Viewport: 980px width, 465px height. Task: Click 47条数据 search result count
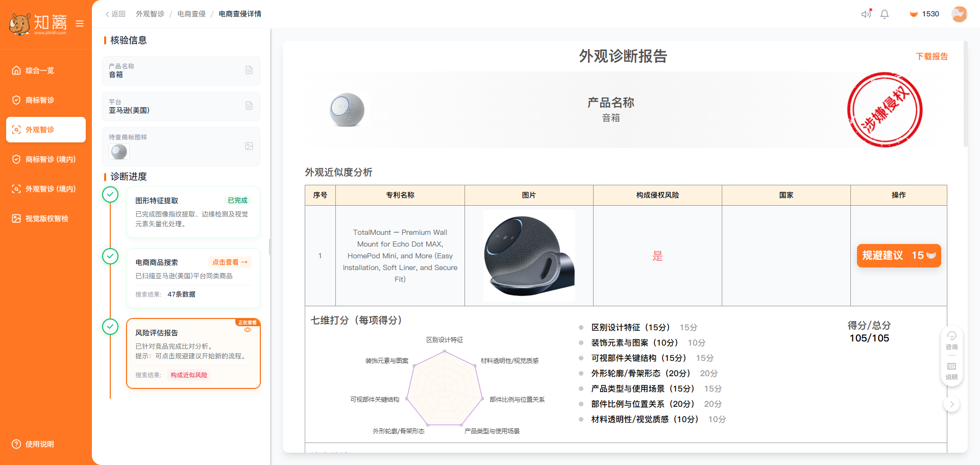coord(181,294)
